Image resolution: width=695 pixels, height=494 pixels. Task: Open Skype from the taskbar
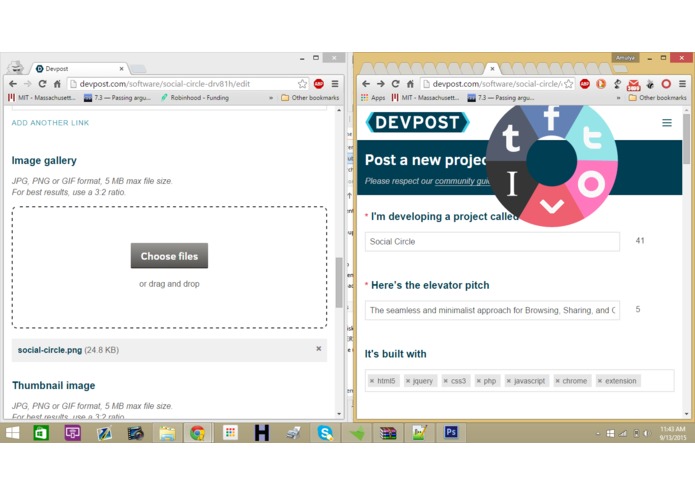click(325, 433)
